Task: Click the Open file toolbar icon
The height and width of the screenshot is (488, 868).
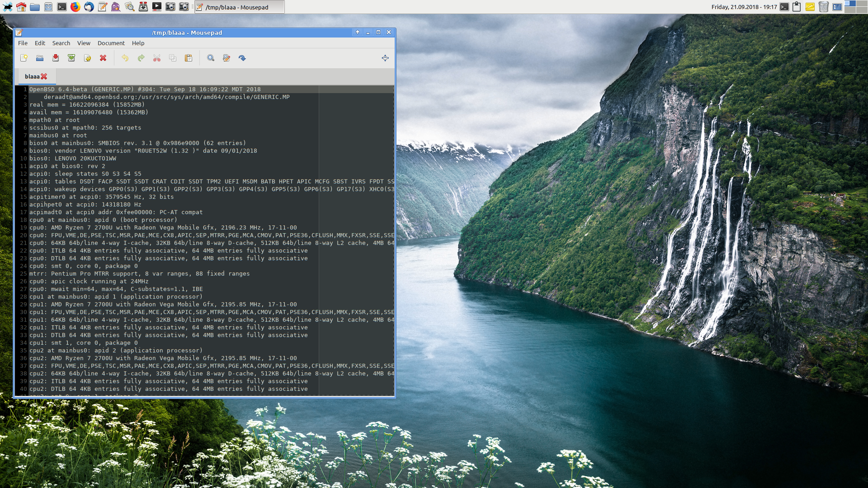Action: point(40,58)
